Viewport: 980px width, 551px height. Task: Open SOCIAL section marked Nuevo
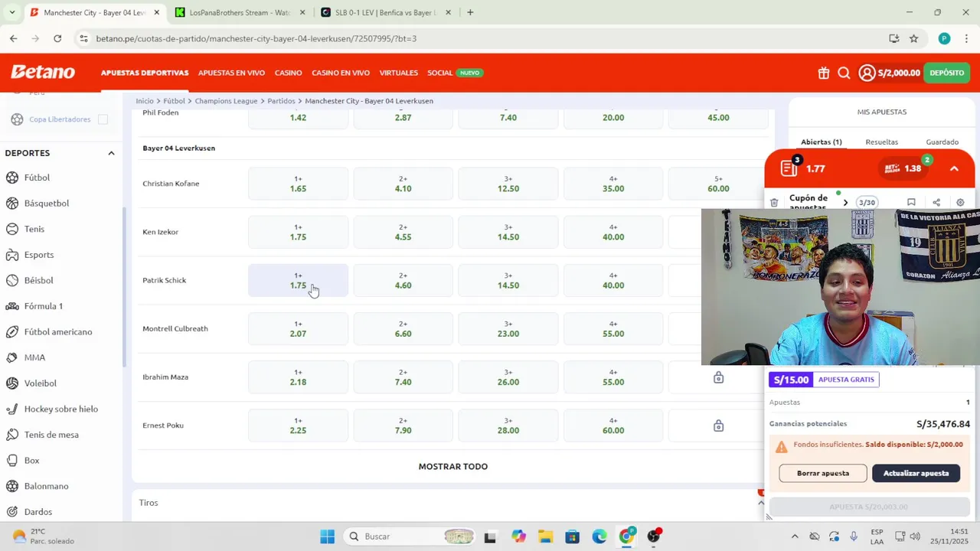click(x=455, y=73)
